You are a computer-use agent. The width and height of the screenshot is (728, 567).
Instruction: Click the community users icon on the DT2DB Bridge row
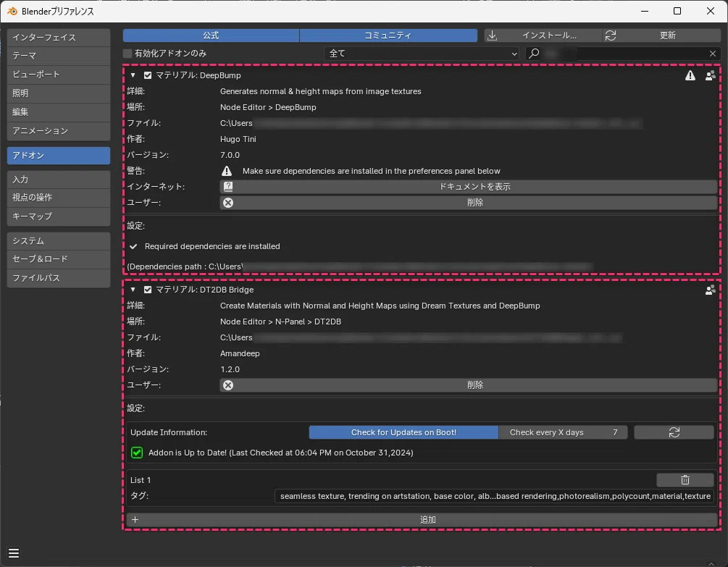pos(711,290)
